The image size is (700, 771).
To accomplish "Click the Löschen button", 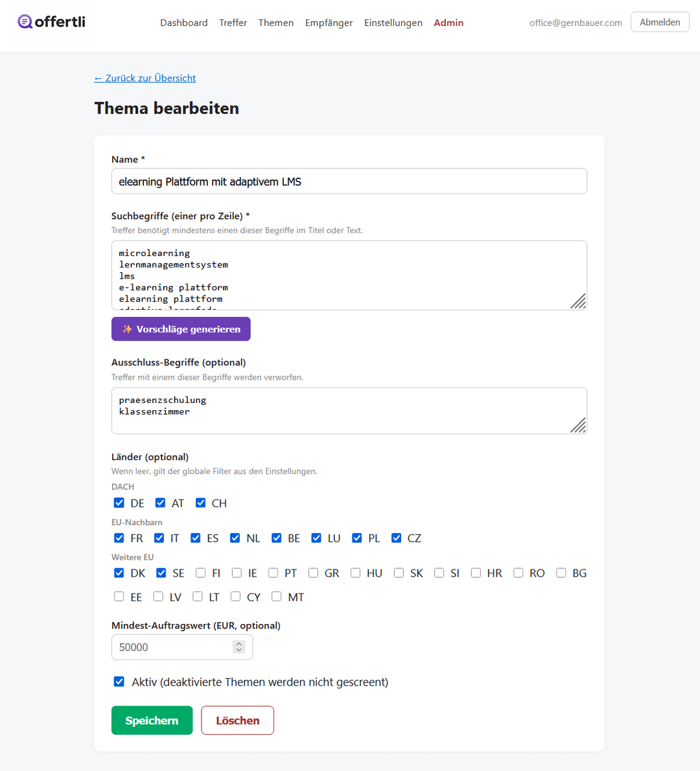I will click(238, 720).
